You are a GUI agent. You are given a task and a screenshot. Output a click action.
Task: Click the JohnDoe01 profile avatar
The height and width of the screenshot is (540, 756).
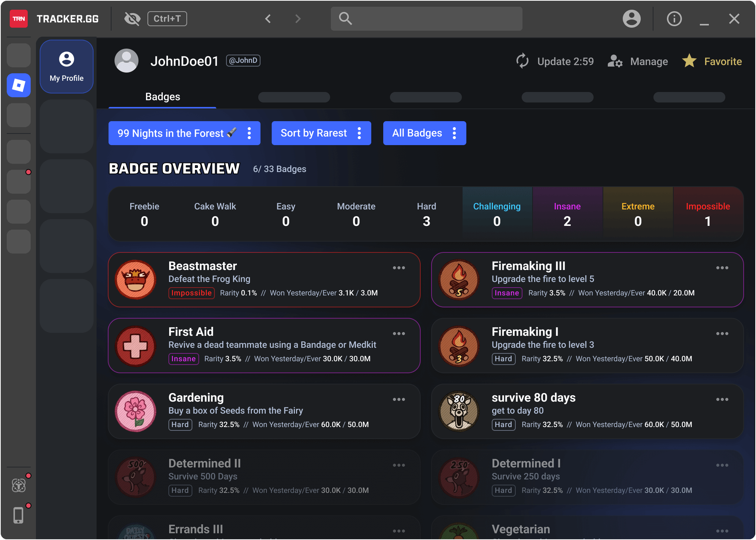pos(126,61)
